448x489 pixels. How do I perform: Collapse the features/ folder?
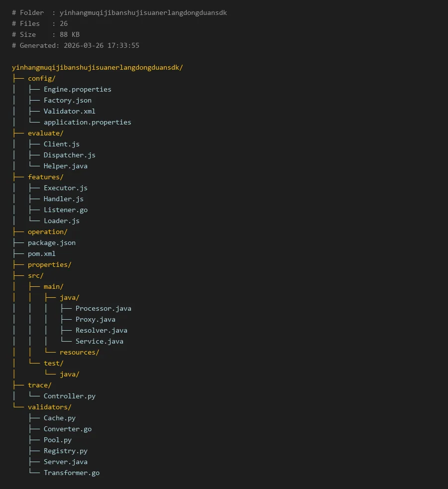point(45,177)
